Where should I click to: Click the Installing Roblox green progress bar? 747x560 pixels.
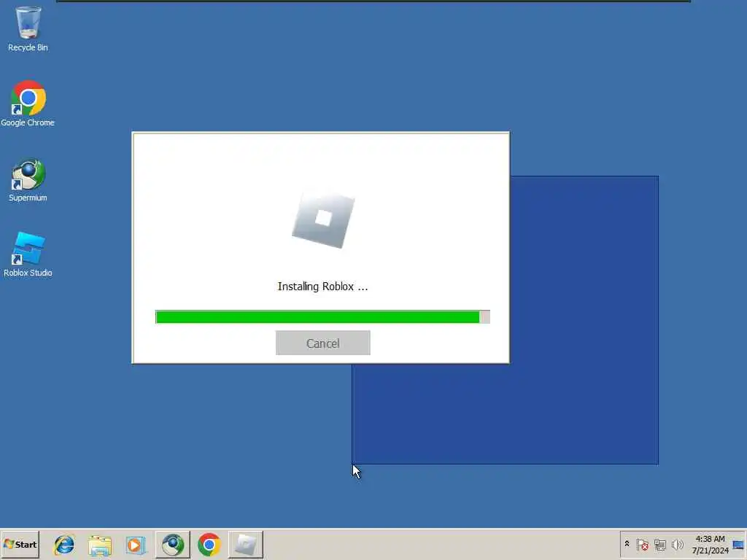(322, 316)
